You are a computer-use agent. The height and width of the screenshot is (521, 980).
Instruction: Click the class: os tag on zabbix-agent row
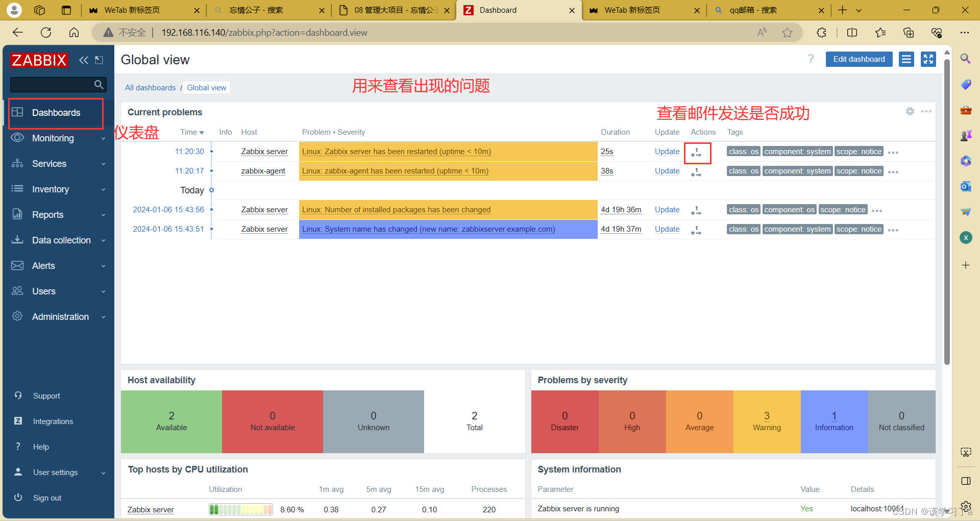(743, 171)
